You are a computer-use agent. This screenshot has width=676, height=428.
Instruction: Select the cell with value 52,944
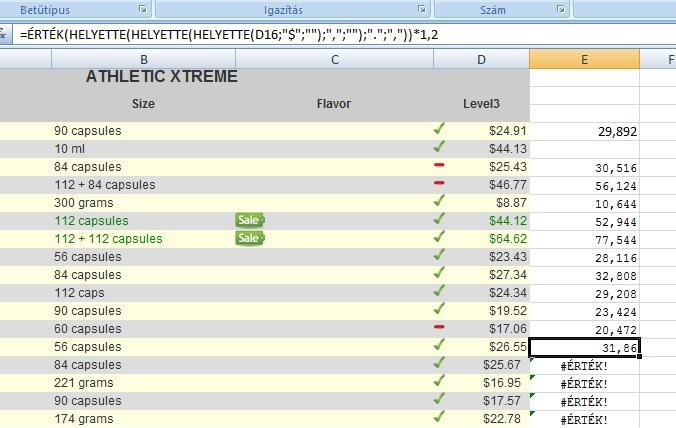coord(584,222)
